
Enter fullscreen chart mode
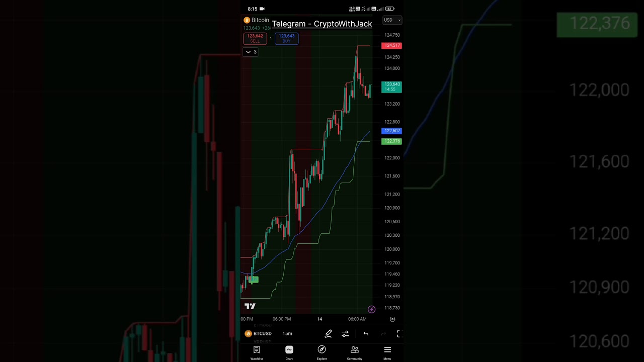pyautogui.click(x=399, y=333)
